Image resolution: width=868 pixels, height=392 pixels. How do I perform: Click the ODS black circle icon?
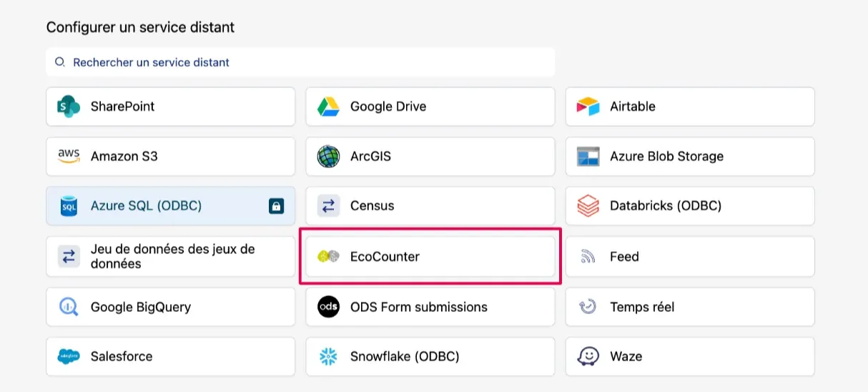(x=328, y=307)
